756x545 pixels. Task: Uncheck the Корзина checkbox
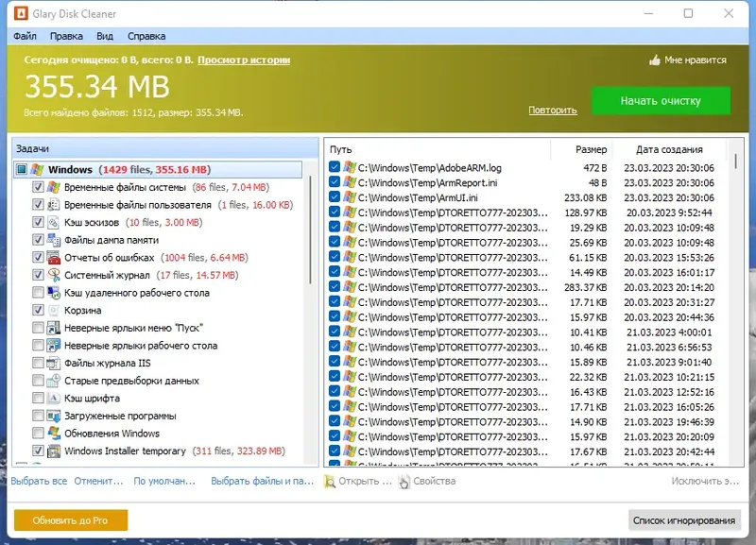point(38,310)
